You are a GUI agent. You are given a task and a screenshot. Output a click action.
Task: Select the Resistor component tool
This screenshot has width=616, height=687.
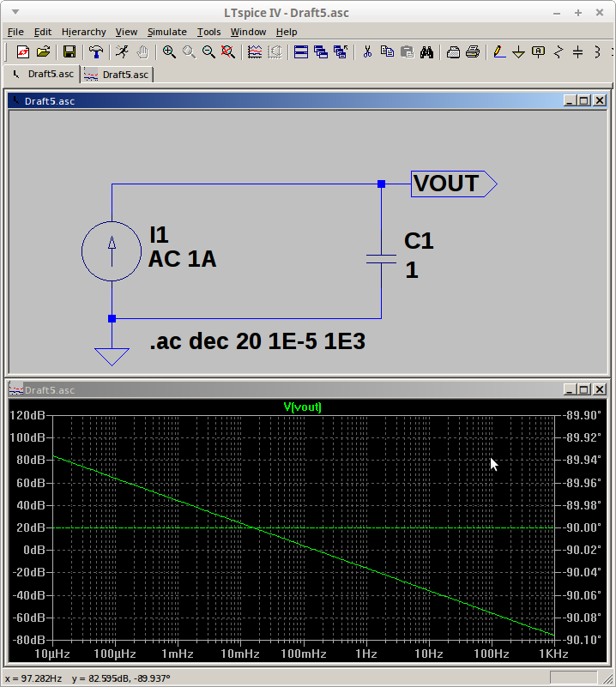[x=559, y=51]
